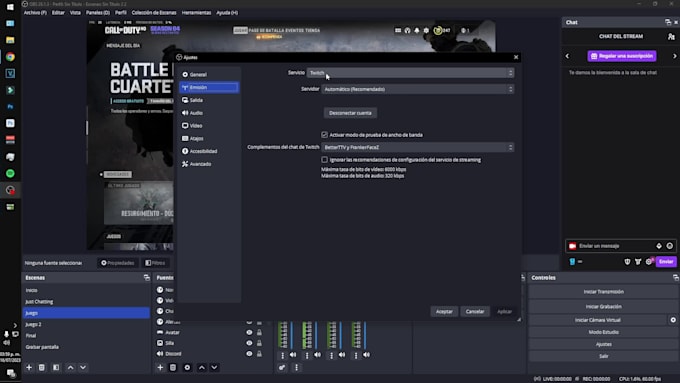Open the Archivo menu
The height and width of the screenshot is (383, 680).
pyautogui.click(x=35, y=13)
